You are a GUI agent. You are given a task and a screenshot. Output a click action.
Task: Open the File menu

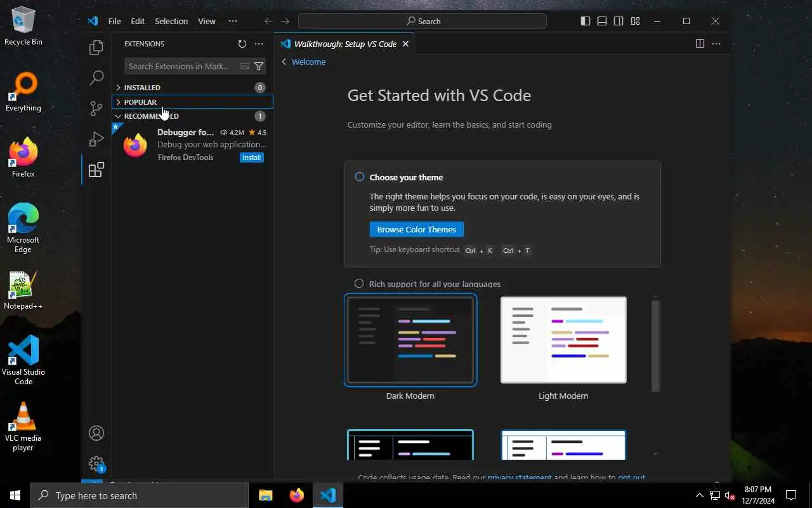point(114,21)
